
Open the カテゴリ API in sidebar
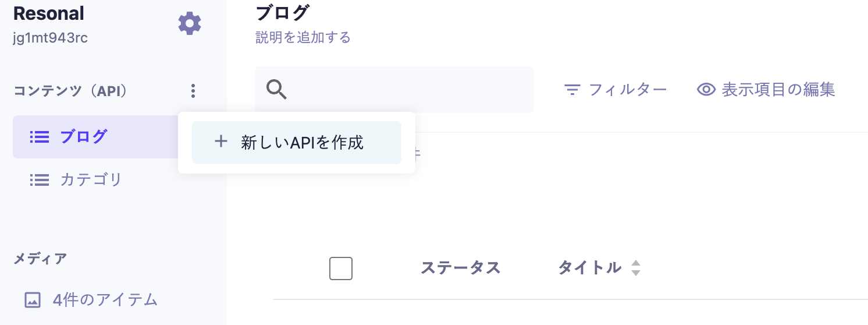click(x=91, y=180)
